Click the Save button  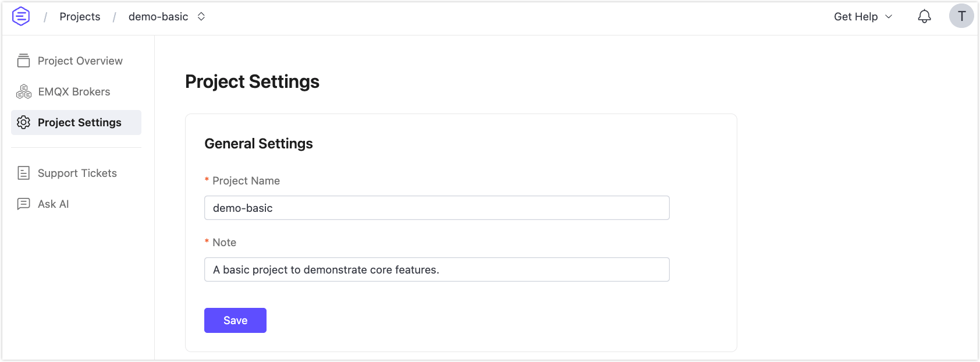pos(235,320)
